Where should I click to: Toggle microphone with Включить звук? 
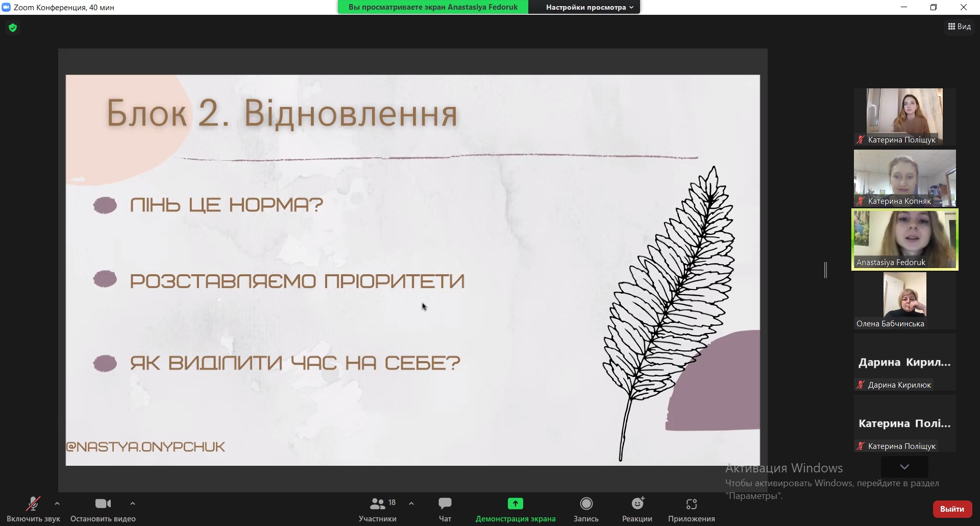tap(33, 510)
